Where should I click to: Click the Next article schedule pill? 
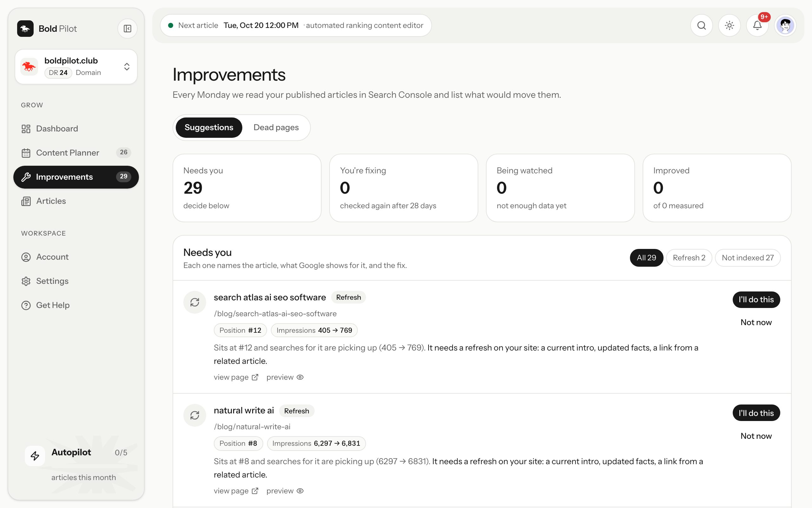point(296,25)
